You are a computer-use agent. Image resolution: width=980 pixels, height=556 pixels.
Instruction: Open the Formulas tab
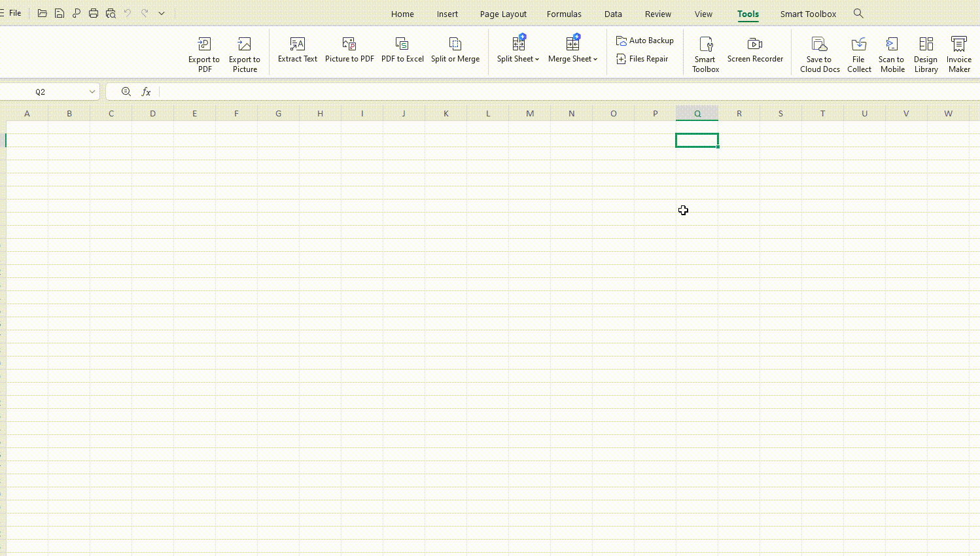564,14
